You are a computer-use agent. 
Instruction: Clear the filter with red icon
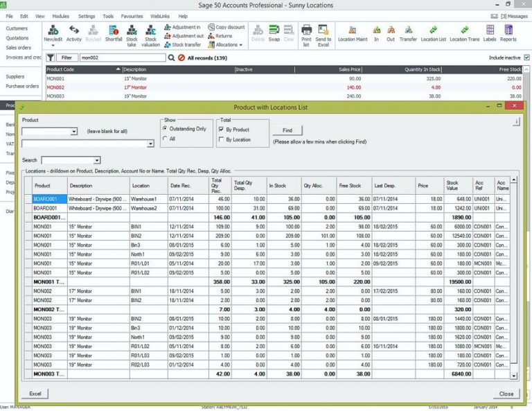click(181, 58)
